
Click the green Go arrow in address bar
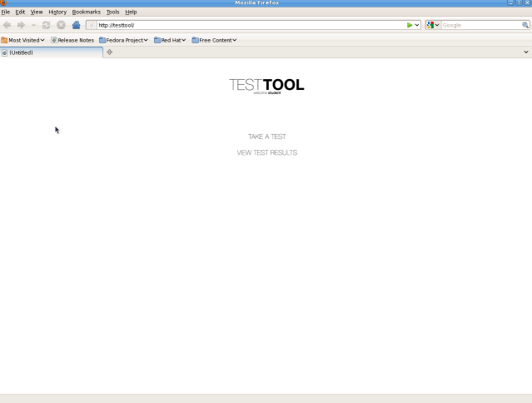point(409,25)
